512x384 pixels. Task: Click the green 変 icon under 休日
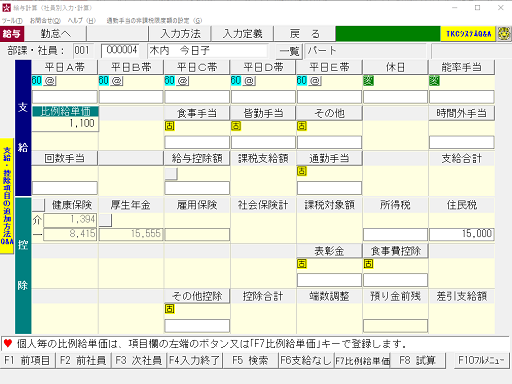click(368, 81)
